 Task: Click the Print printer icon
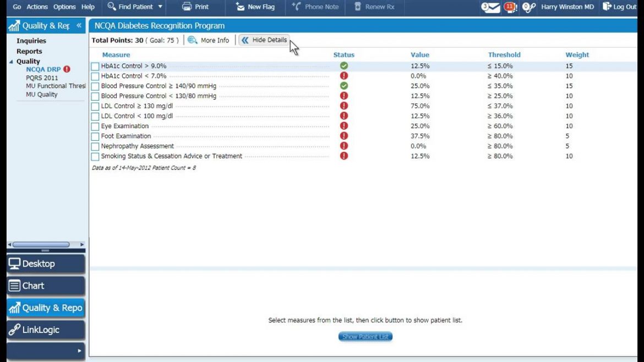tap(187, 7)
